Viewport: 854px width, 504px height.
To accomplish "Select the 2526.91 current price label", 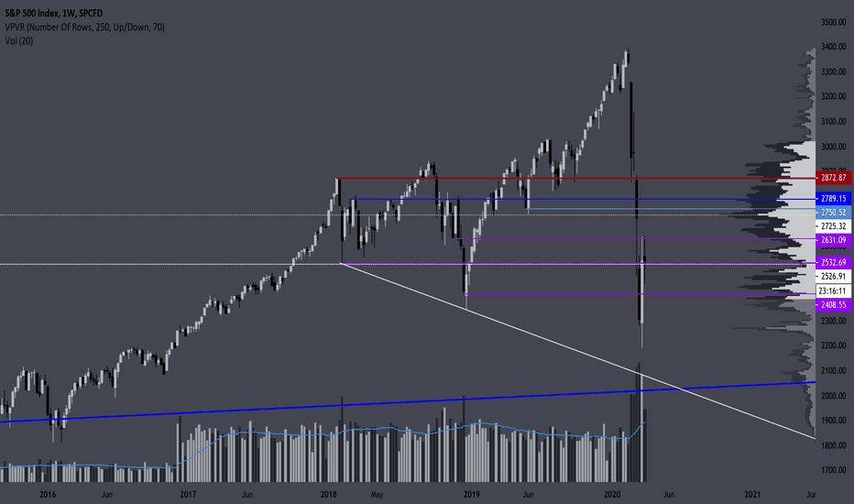I will coord(833,276).
